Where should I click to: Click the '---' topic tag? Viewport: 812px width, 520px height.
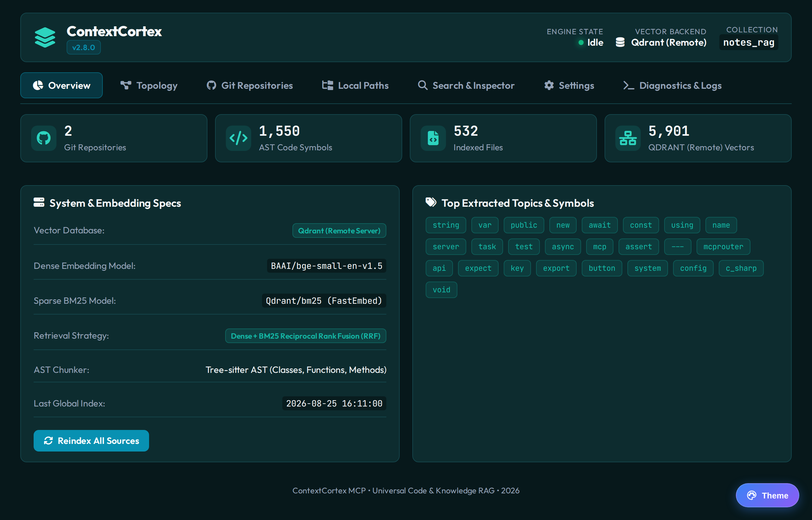[x=678, y=247]
